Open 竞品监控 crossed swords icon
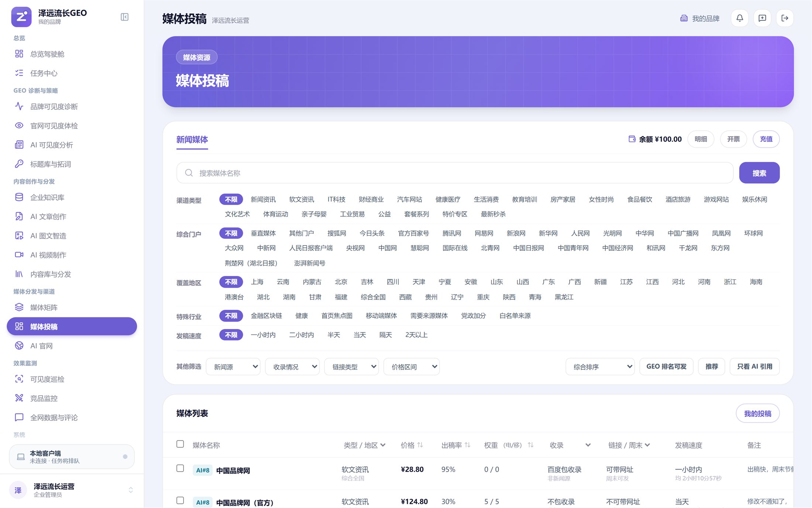The height and width of the screenshot is (508, 812). pos(19,398)
